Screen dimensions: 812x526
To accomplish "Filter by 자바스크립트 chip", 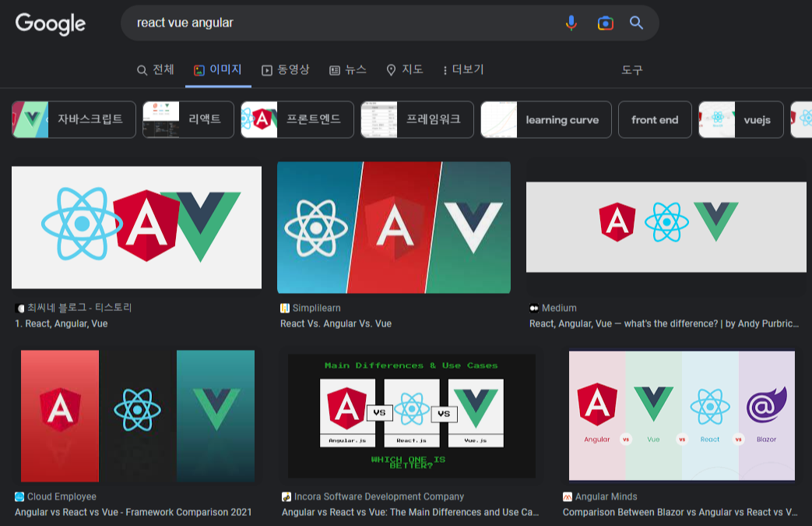I will coord(73,120).
